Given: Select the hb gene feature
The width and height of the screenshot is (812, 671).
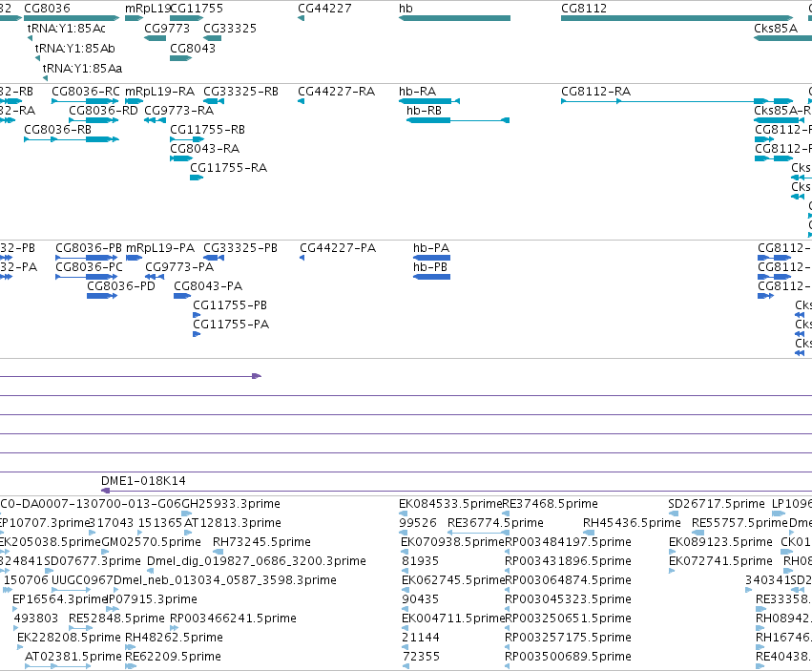Looking at the screenshot, I should (x=454, y=18).
